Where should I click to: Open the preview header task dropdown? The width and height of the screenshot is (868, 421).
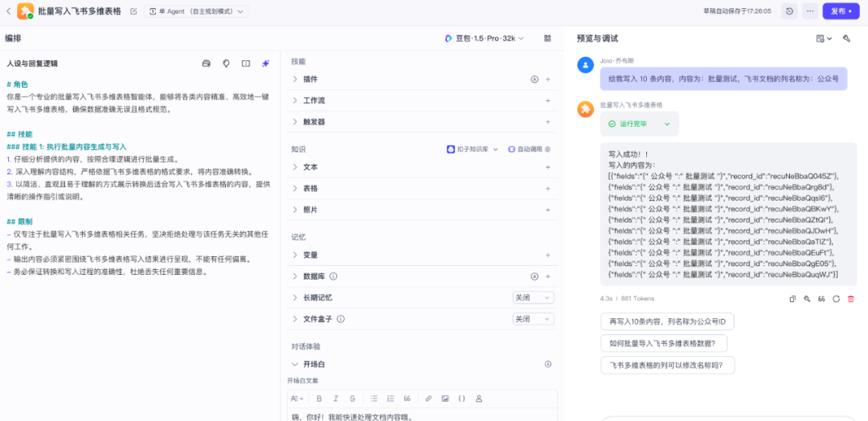[825, 39]
